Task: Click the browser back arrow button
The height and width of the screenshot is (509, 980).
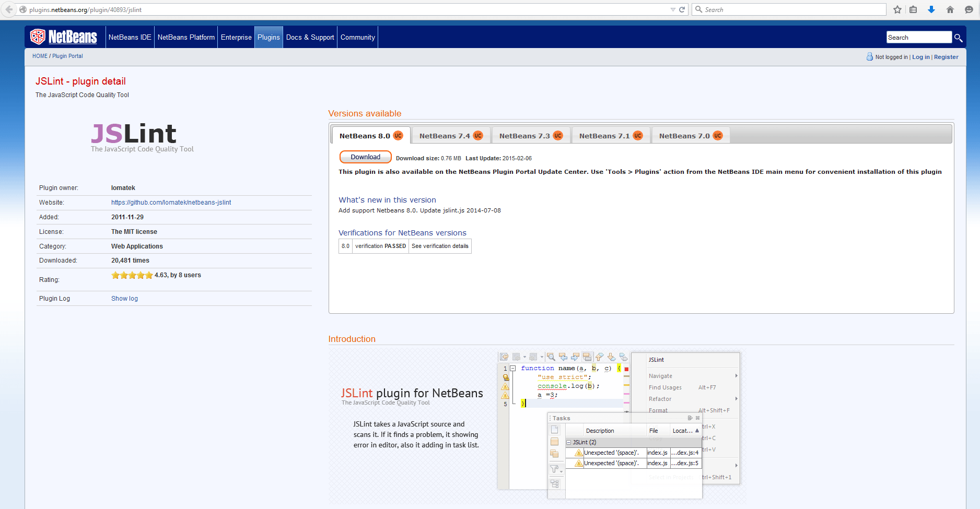Action: 9,9
